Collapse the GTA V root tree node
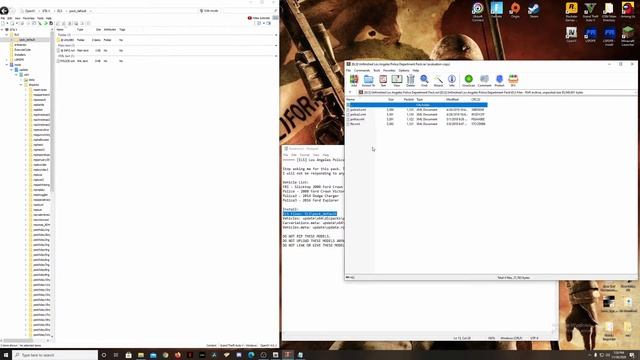Viewport: 640px width, 360px height. tap(2, 30)
